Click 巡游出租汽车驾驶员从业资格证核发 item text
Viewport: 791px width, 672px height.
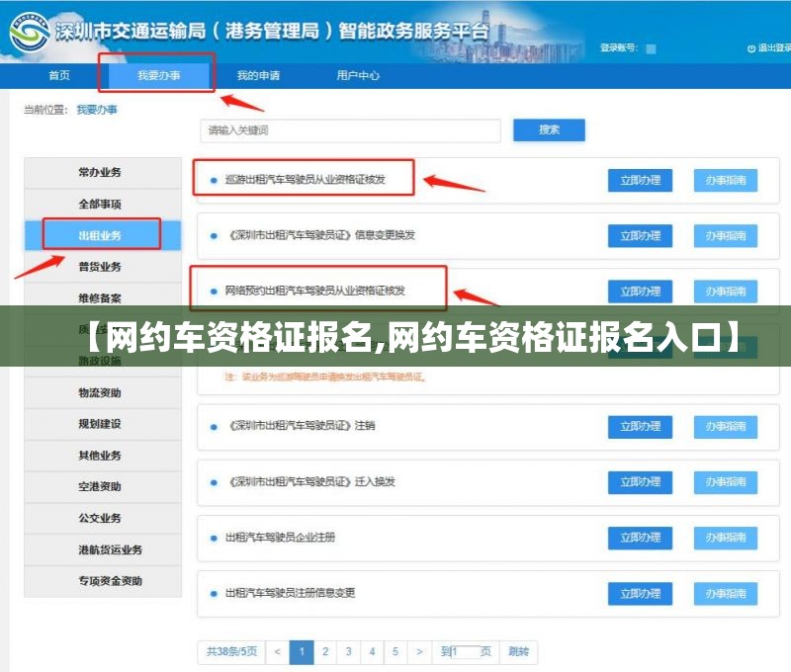point(306,180)
